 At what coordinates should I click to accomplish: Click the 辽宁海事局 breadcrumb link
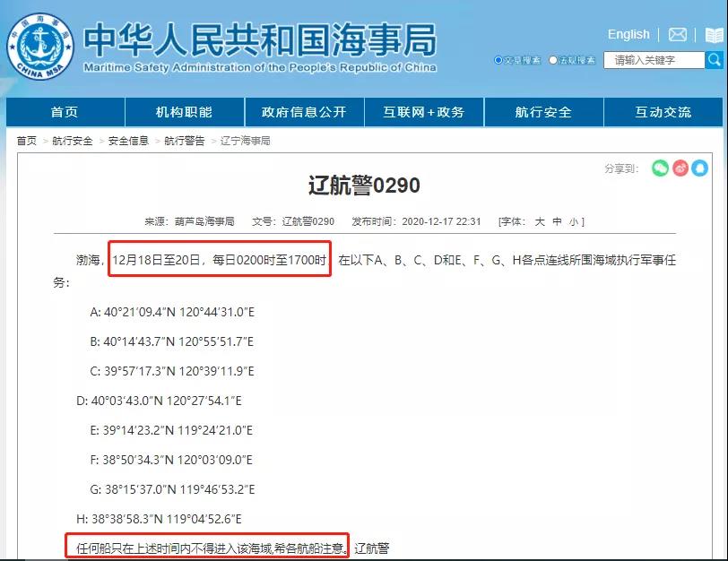[x=245, y=141]
